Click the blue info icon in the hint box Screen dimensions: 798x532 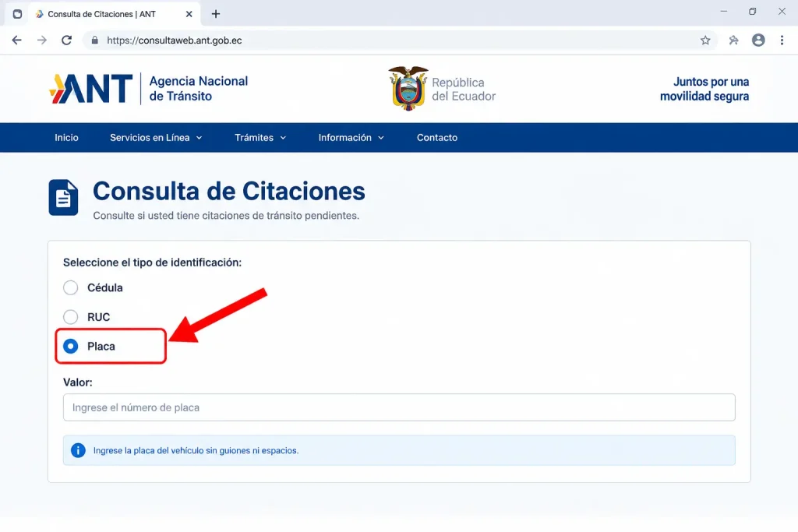[x=78, y=450]
